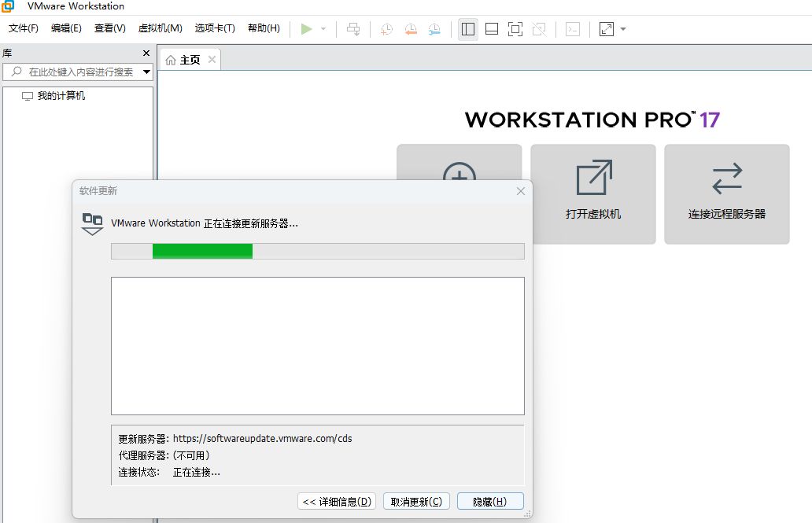Image resolution: width=812 pixels, height=523 pixels.
Task: Click the dialog resize grip corner
Action: coord(528,514)
